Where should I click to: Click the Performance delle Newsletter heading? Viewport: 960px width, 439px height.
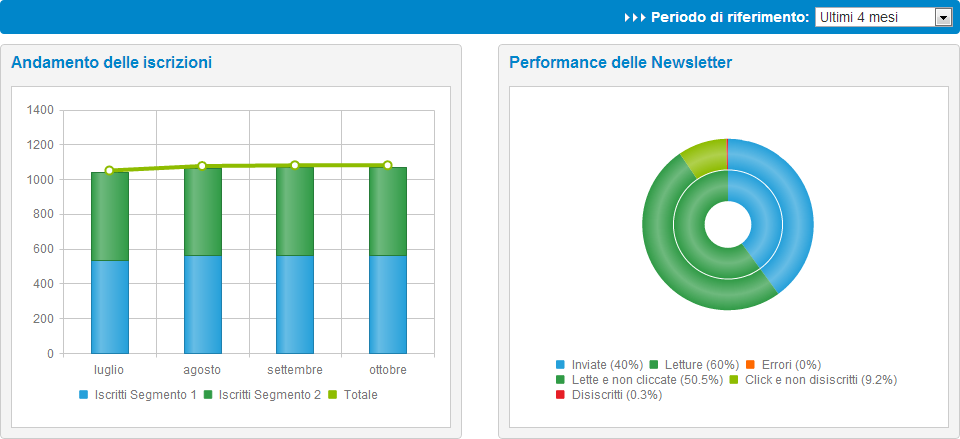[620, 63]
